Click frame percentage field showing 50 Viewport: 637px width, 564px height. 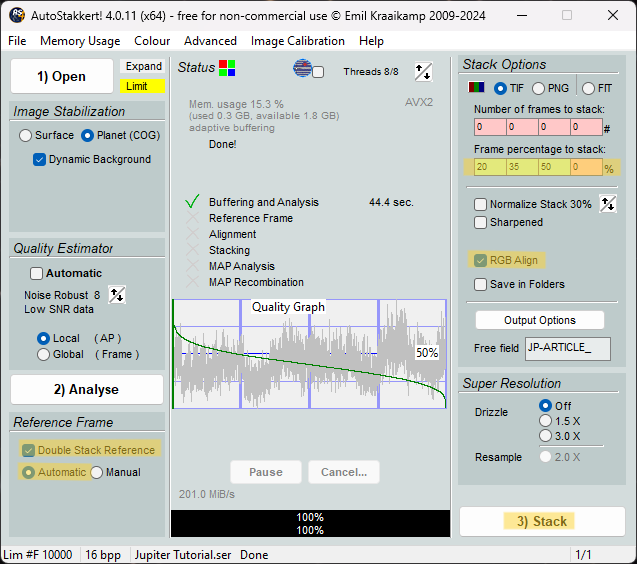pyautogui.click(x=554, y=167)
